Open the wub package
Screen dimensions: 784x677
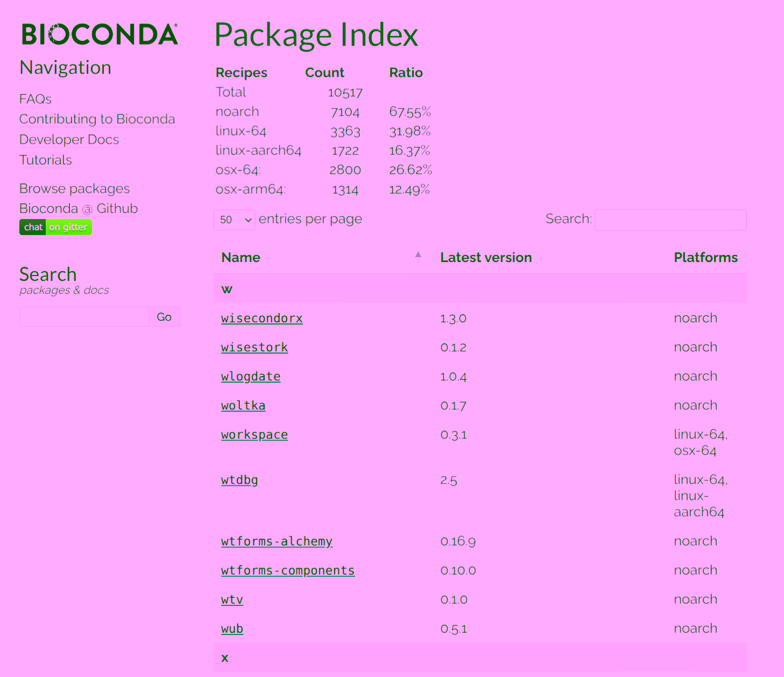(x=232, y=628)
